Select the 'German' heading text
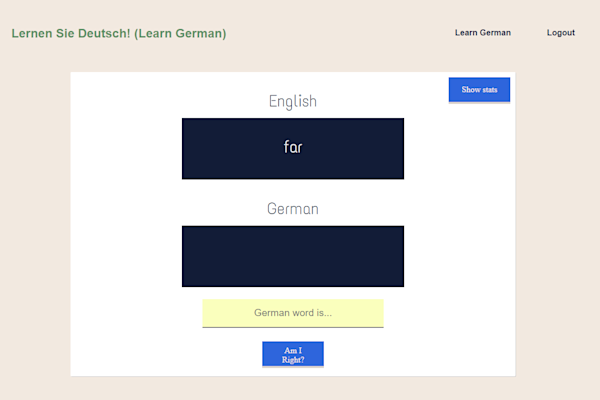The image size is (600, 400). pyautogui.click(x=293, y=209)
